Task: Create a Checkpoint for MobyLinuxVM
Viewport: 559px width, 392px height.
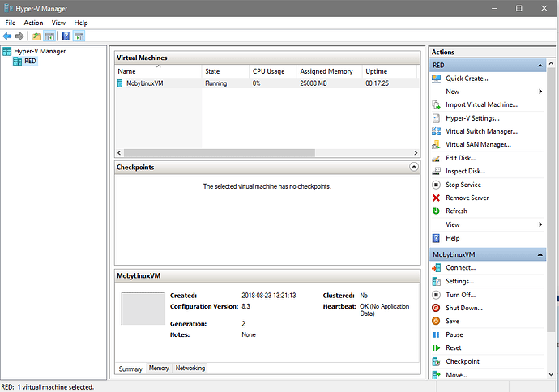Action: pyautogui.click(x=462, y=361)
